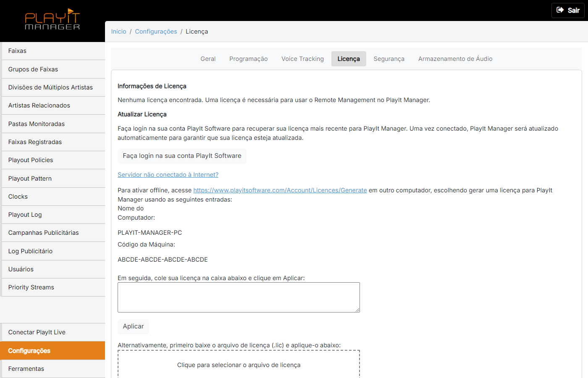Open the Programação tab
Image resolution: width=588 pixels, height=378 pixels.
[248, 59]
